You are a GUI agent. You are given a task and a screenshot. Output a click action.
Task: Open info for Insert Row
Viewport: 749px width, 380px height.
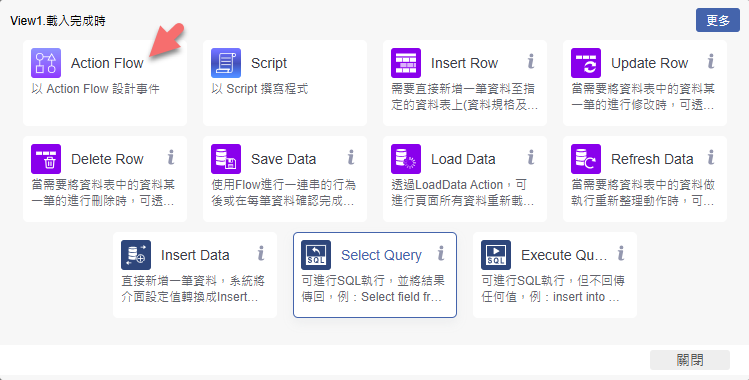click(x=531, y=62)
